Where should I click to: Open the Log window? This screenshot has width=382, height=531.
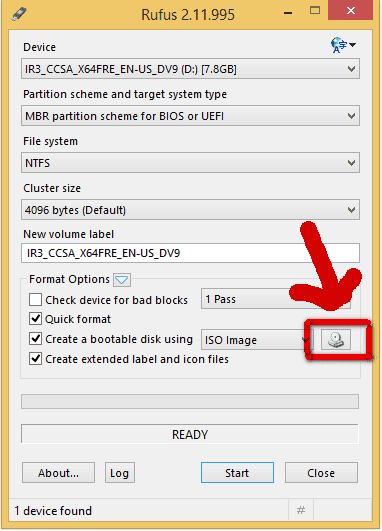click(120, 473)
